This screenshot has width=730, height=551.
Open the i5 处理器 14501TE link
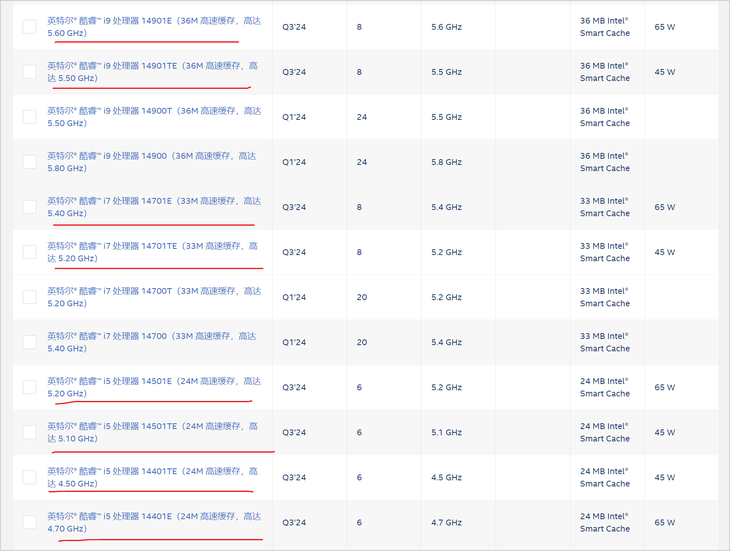coord(152,432)
